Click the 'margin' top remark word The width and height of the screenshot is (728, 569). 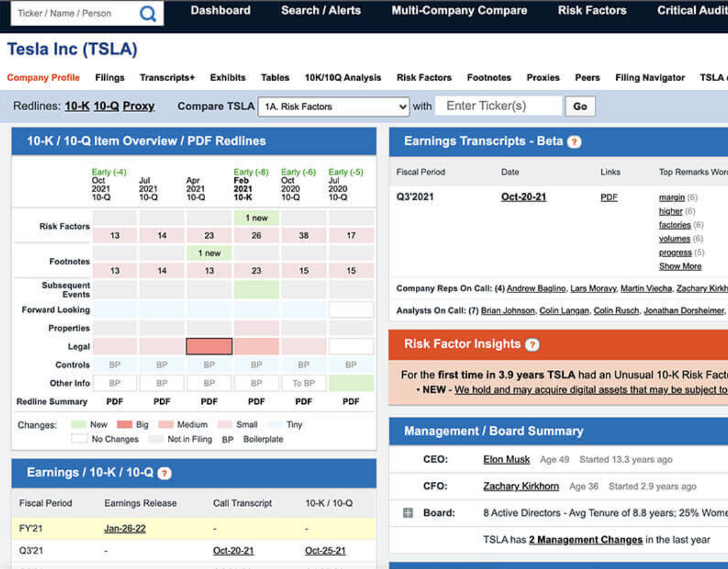coord(671,197)
